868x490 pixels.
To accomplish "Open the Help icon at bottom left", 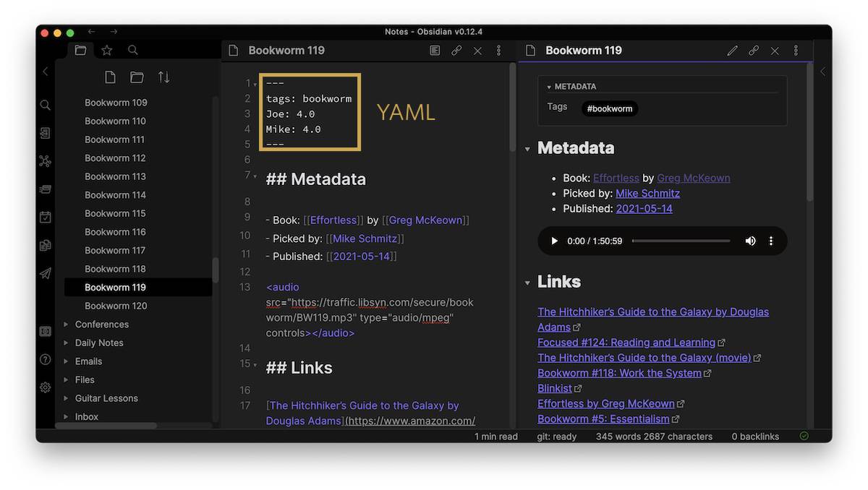I will [45, 359].
